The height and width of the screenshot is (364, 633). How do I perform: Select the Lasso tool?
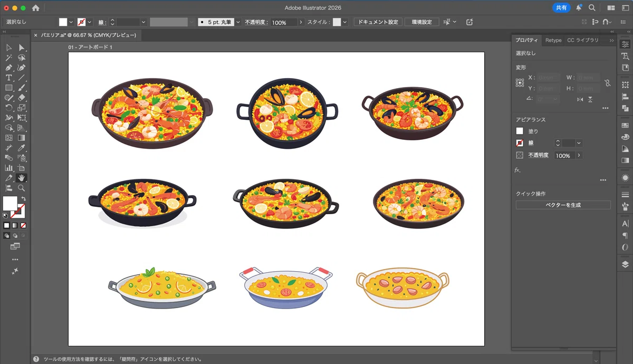(22, 58)
